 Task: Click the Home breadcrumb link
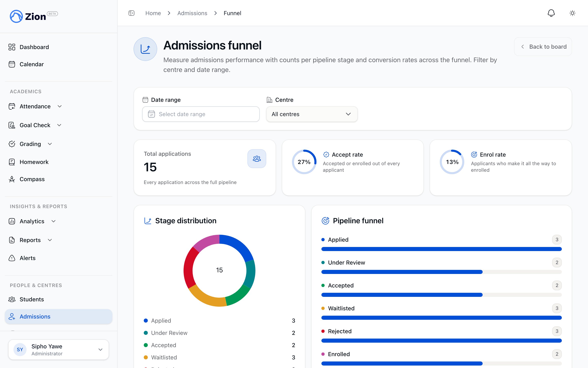point(153,13)
